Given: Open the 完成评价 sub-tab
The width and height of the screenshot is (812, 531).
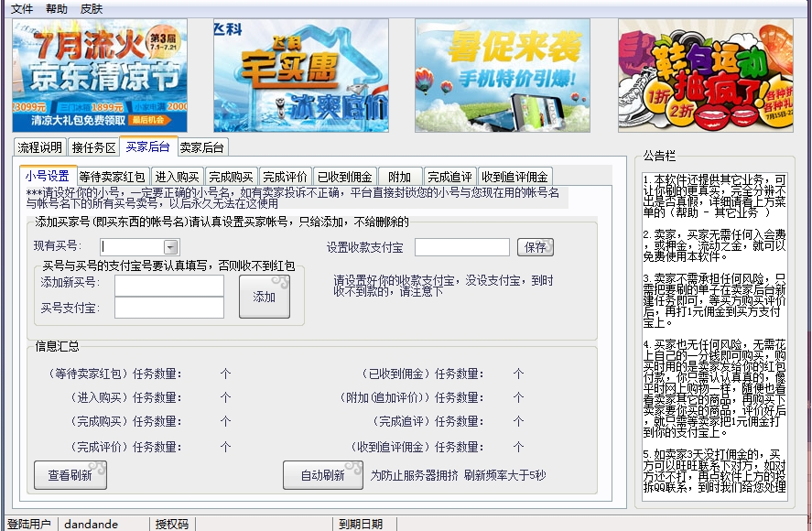Looking at the screenshot, I should pyautogui.click(x=285, y=177).
